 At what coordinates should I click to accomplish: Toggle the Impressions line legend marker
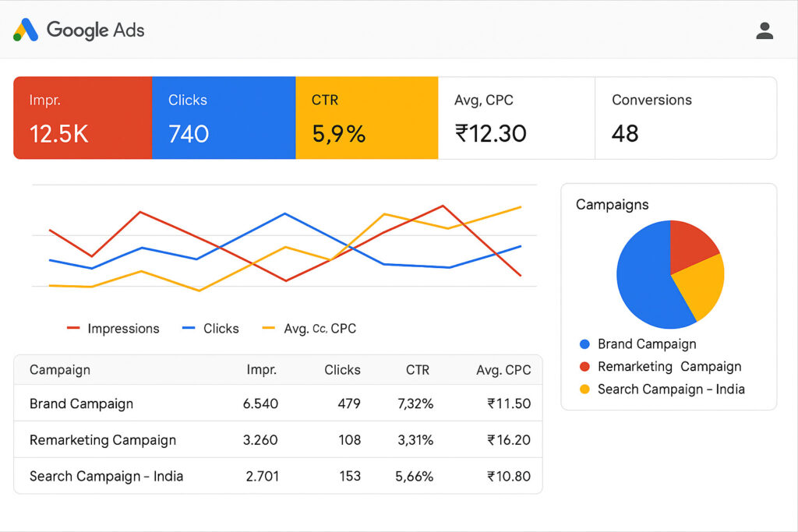[x=74, y=329]
